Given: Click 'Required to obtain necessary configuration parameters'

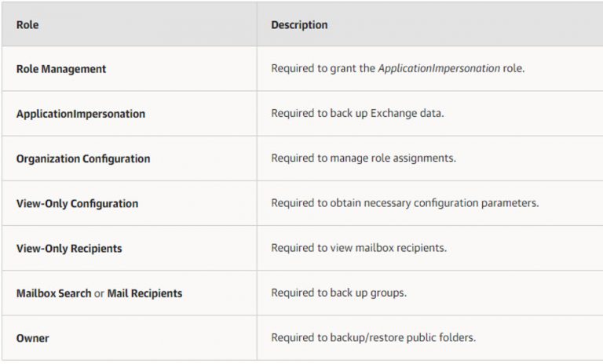Looking at the screenshot, I should point(405,203).
